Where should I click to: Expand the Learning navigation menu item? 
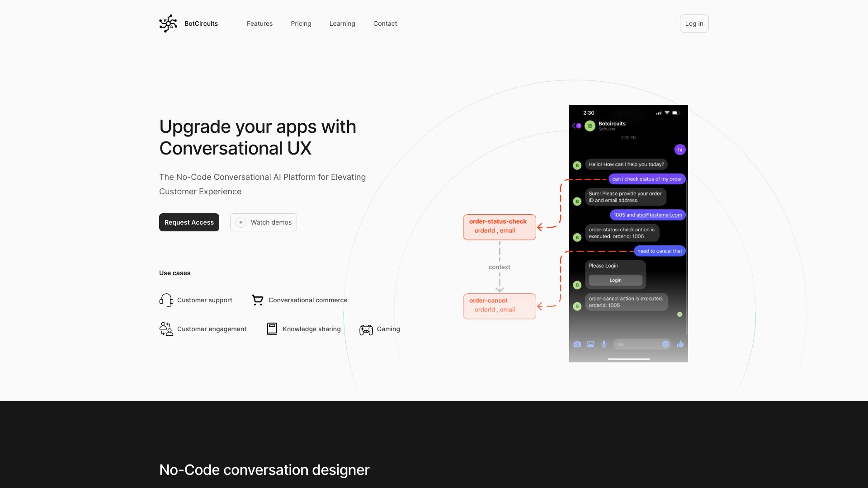[x=342, y=23]
